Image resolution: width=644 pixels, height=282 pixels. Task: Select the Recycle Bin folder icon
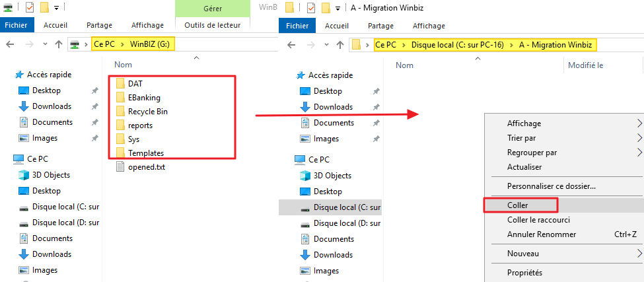(x=120, y=112)
